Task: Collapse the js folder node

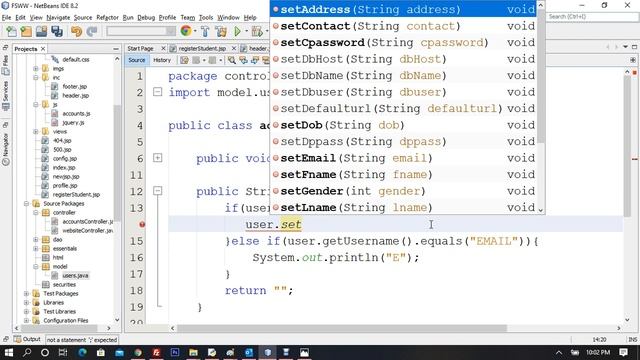Action: pos(36,104)
